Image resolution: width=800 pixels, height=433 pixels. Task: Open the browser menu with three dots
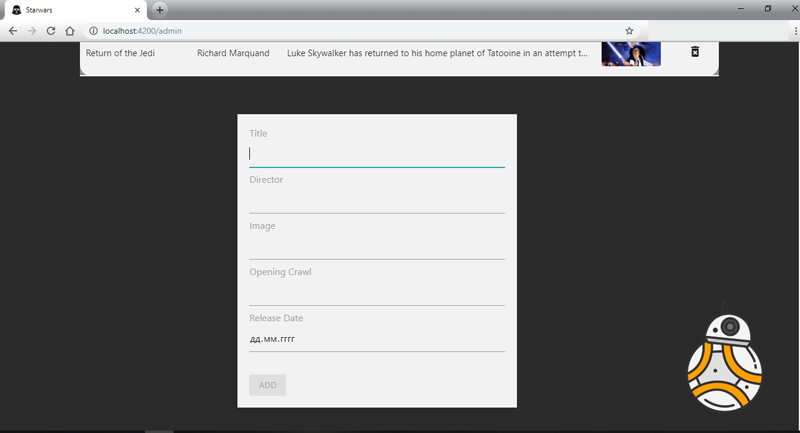pos(795,31)
